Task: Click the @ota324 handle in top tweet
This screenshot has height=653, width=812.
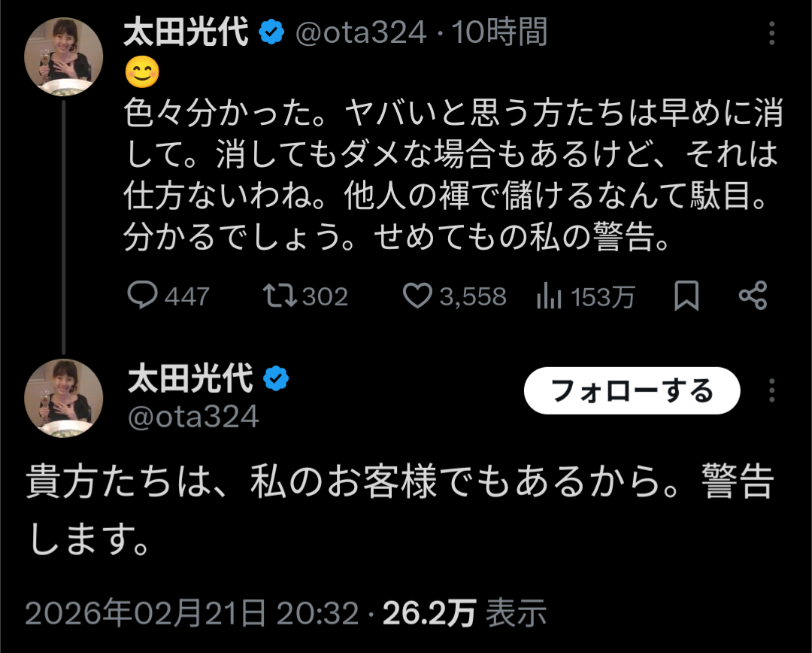Action: [x=360, y=32]
